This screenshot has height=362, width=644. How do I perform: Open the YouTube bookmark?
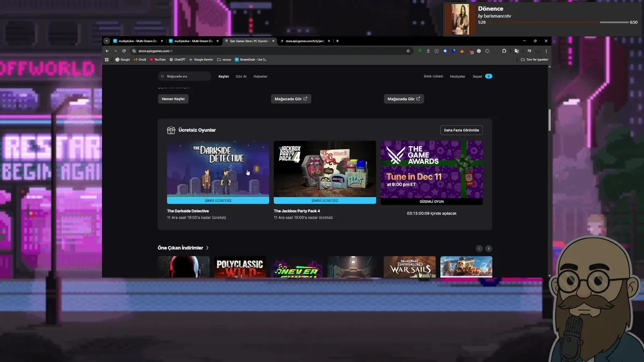[x=157, y=59]
